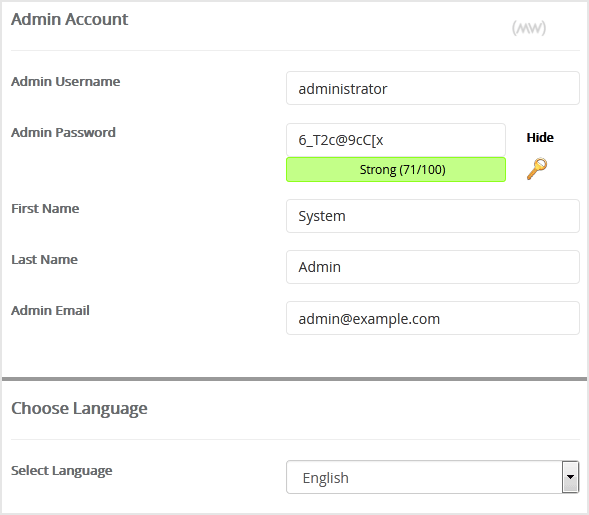589x515 pixels.
Task: Click the MW logo icon
Action: [529, 28]
